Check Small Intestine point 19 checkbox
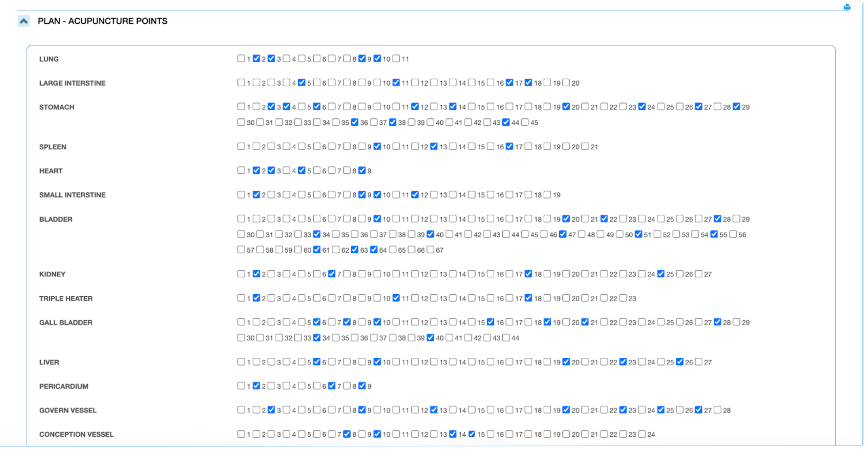Image resolution: width=868 pixels, height=461 pixels. click(547, 194)
